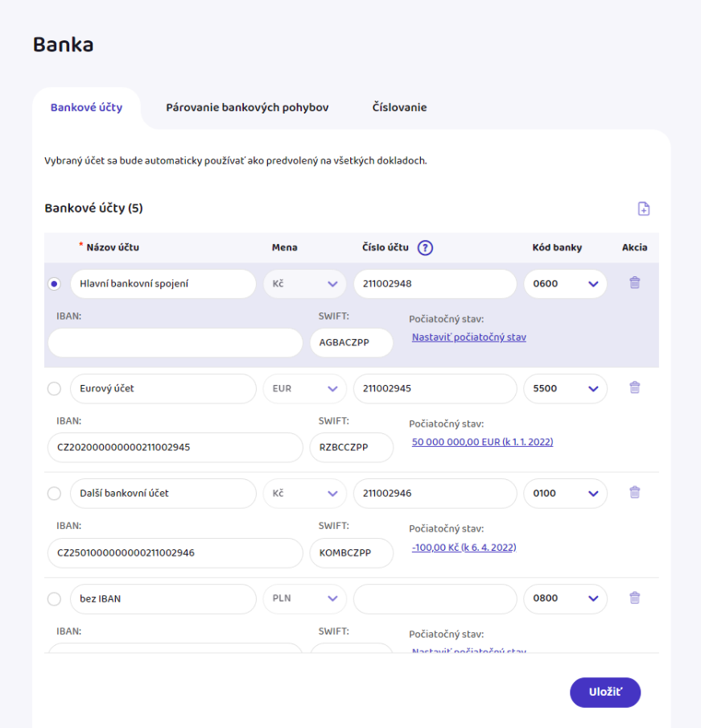Expand the PLN currency dropdown
The width and height of the screenshot is (701, 728).
(305, 598)
